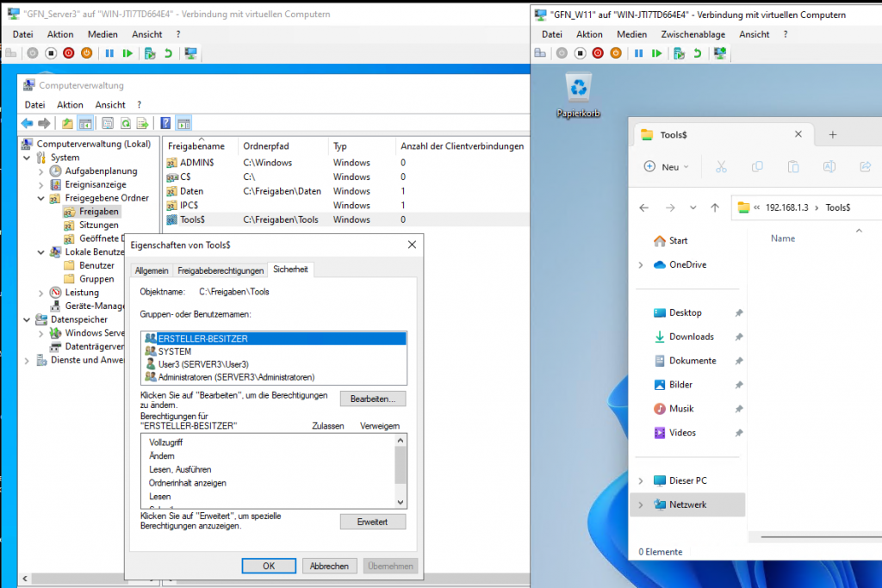This screenshot has height=588, width=882.
Task: Click the green resume icon in GFN_W11 toolbar
Action: (657, 53)
